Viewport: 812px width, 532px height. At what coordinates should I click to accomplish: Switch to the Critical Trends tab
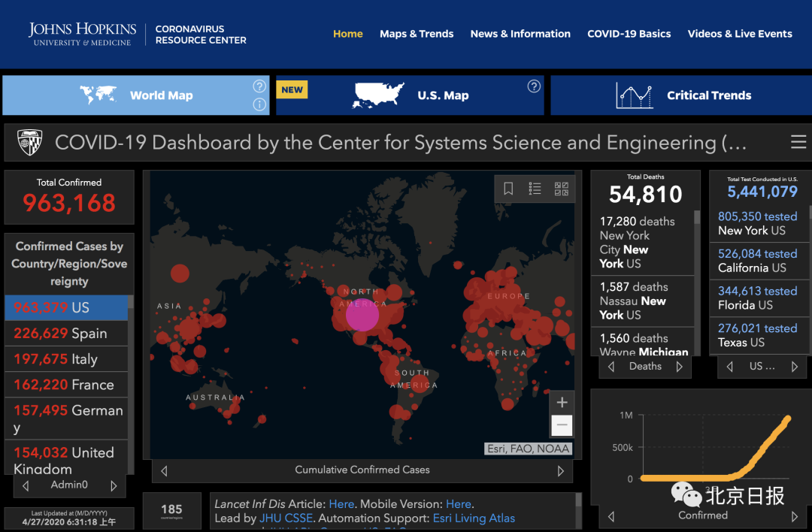(x=681, y=95)
